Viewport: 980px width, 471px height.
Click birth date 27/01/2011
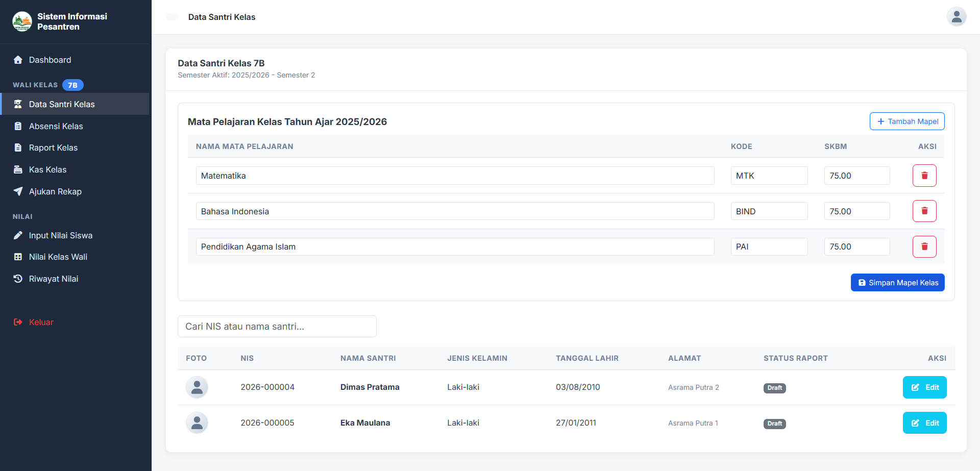coord(576,423)
